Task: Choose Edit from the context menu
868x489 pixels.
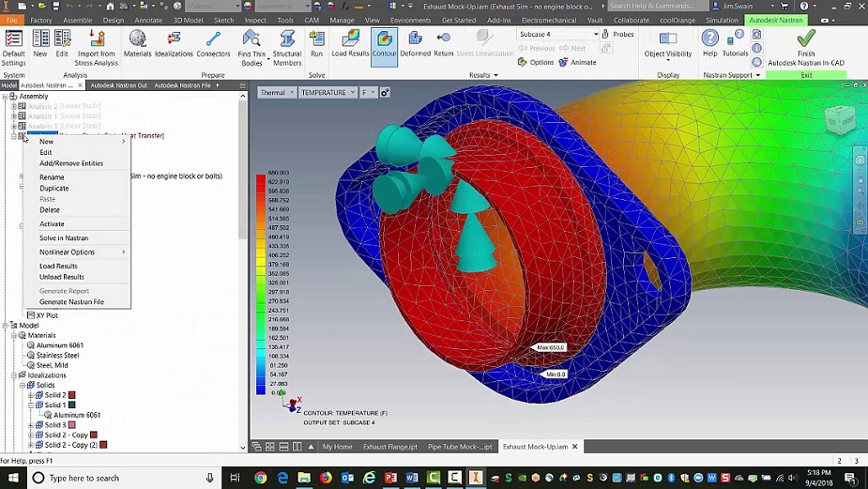Action: click(x=78, y=152)
